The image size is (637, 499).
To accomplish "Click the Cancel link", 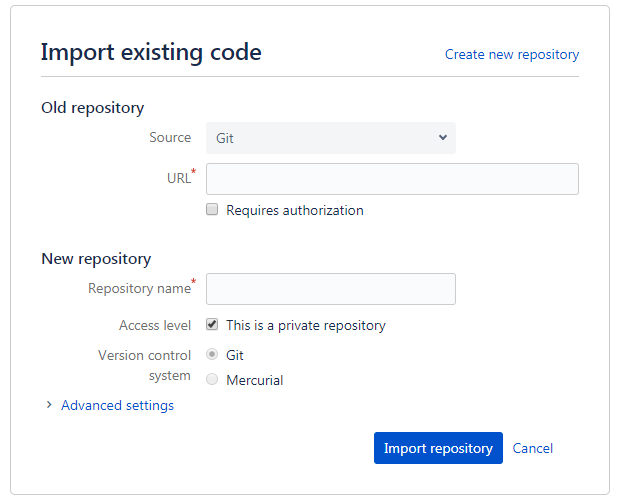I will pyautogui.click(x=533, y=448).
